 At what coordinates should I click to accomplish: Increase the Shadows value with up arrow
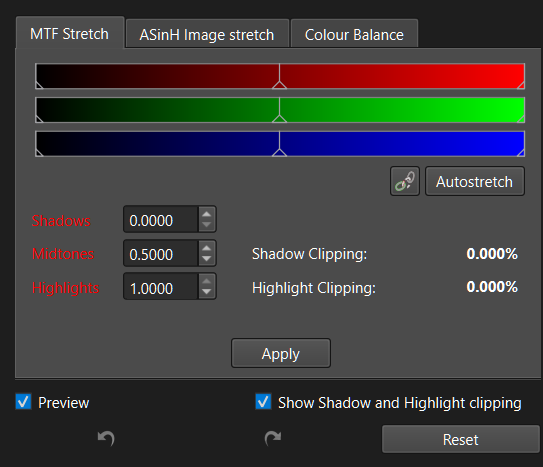point(207,214)
